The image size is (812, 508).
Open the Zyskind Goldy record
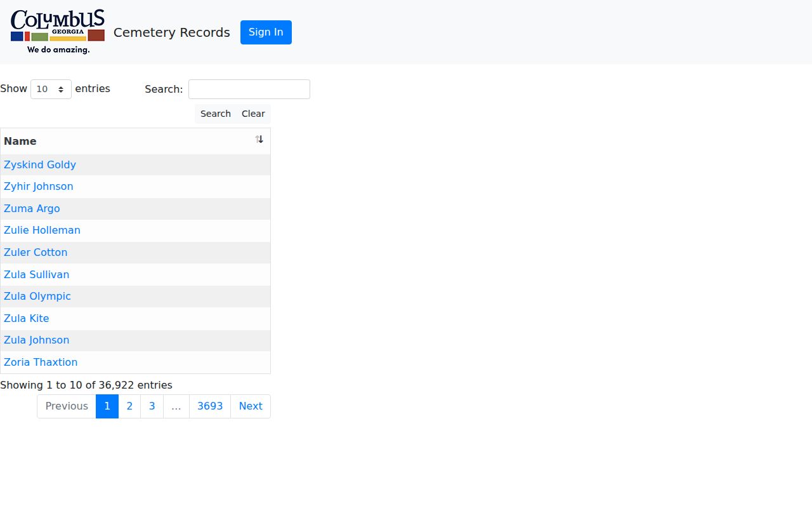[40, 164]
